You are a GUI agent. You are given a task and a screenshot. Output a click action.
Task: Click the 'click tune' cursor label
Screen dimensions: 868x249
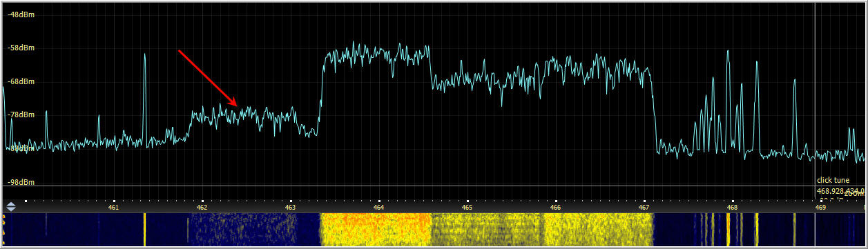[x=833, y=180]
